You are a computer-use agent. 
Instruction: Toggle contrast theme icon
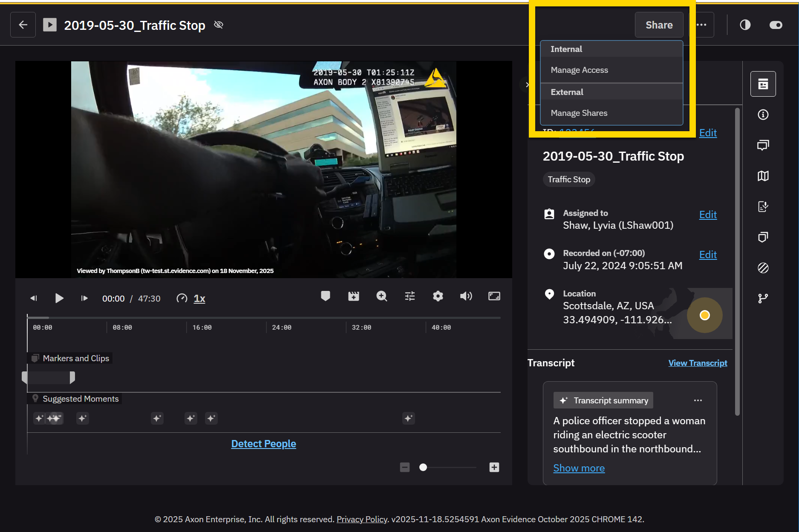click(x=745, y=25)
